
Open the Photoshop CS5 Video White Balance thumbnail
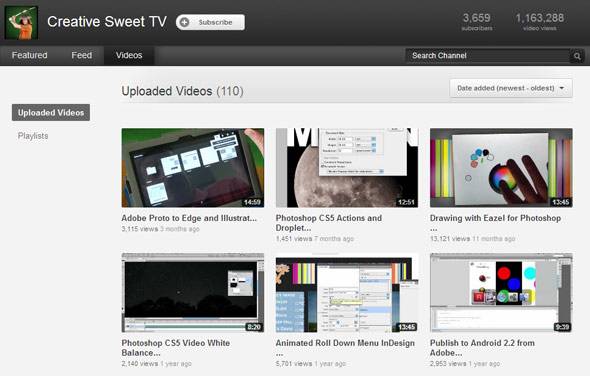coord(193,293)
